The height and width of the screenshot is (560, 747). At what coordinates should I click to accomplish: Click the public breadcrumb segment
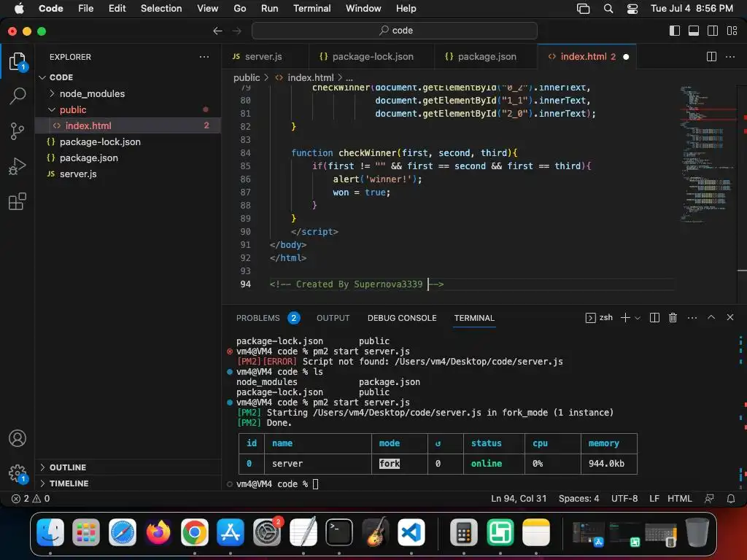tap(247, 77)
